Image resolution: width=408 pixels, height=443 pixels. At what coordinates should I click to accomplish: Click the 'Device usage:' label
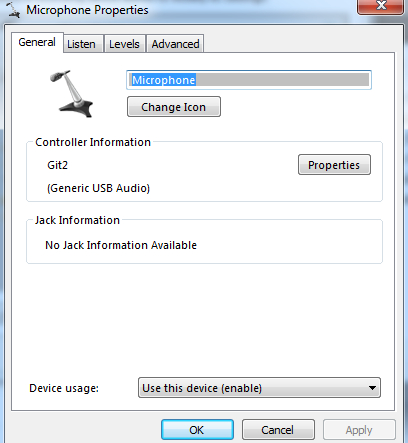point(64,388)
